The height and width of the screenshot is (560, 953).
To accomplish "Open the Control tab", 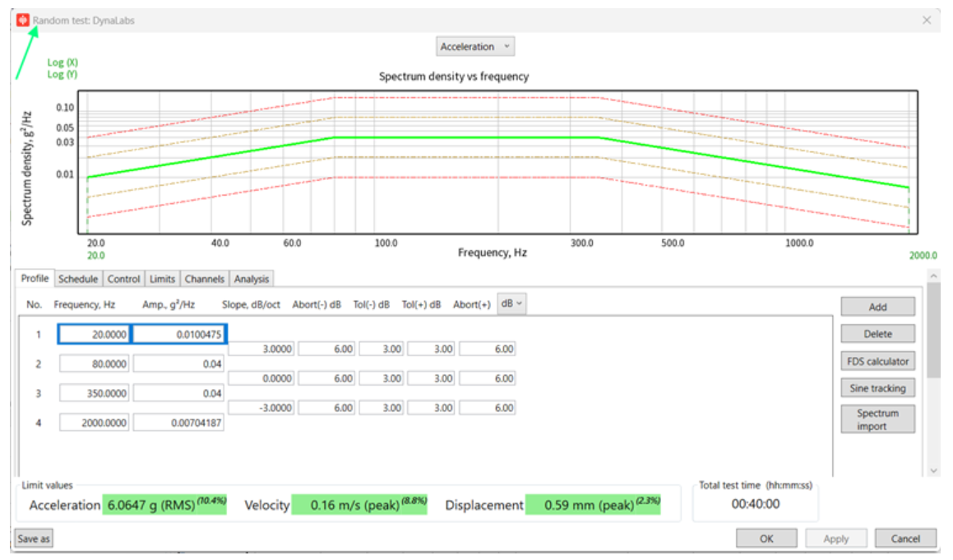I will pyautogui.click(x=124, y=279).
